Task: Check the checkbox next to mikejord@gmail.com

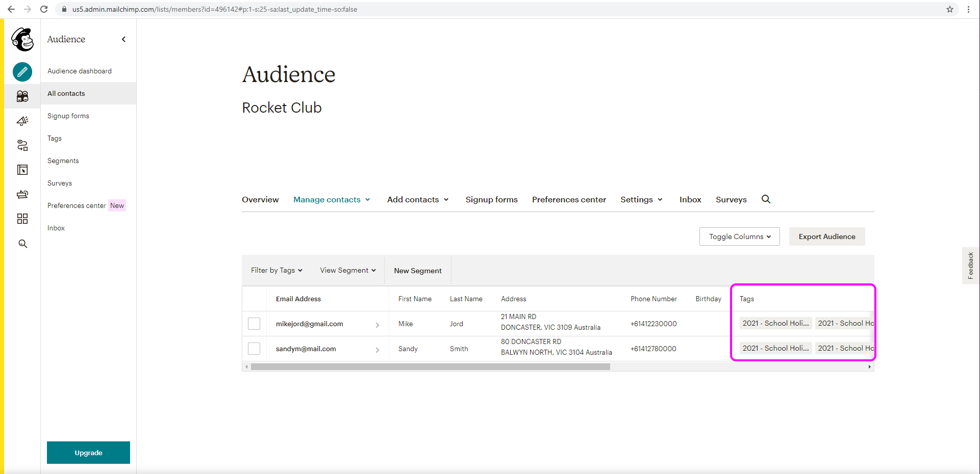Action: tap(254, 323)
